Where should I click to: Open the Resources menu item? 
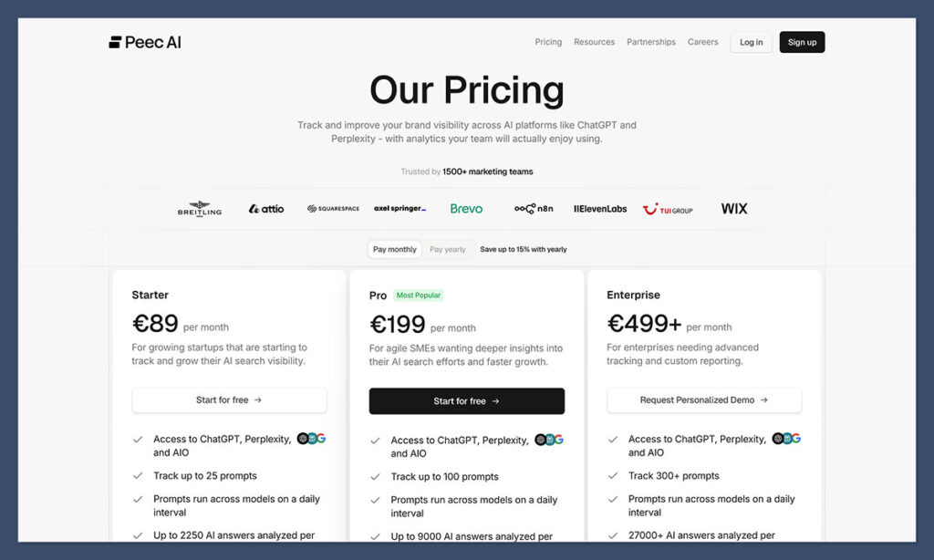(x=594, y=41)
